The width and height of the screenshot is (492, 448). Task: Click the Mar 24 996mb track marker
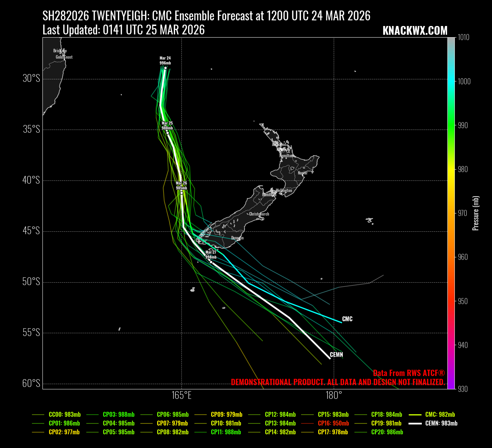click(x=165, y=68)
